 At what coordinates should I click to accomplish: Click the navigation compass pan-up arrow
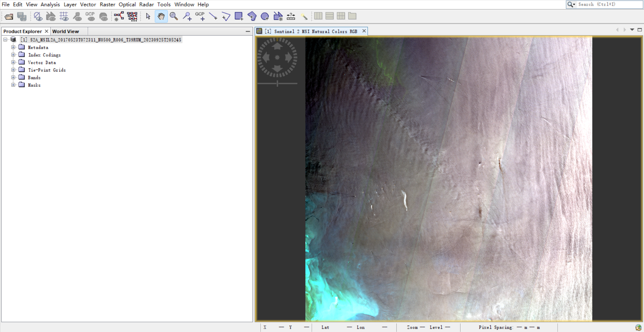(x=277, y=47)
